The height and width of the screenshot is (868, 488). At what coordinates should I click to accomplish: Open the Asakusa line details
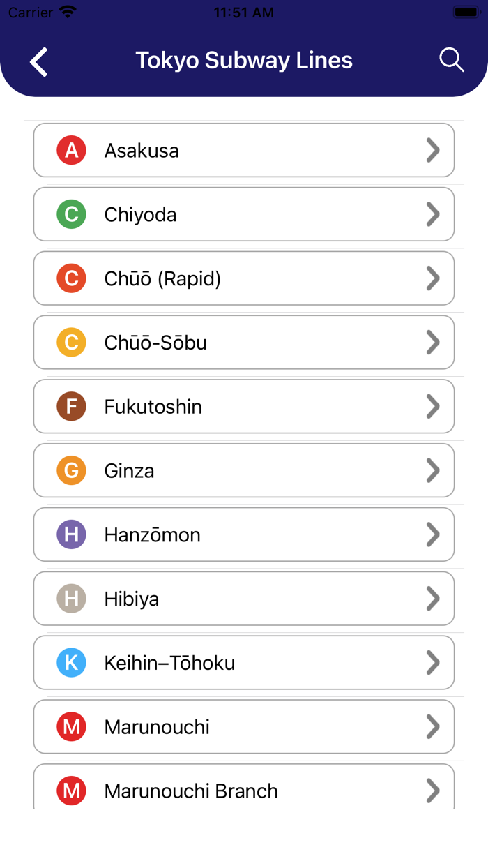(244, 150)
